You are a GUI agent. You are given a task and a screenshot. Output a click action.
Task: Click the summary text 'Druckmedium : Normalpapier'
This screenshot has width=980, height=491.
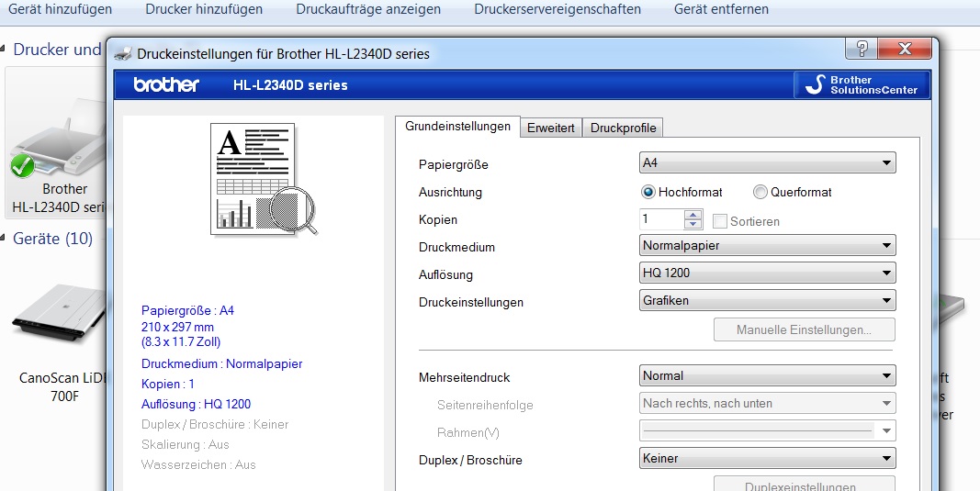[x=222, y=363]
